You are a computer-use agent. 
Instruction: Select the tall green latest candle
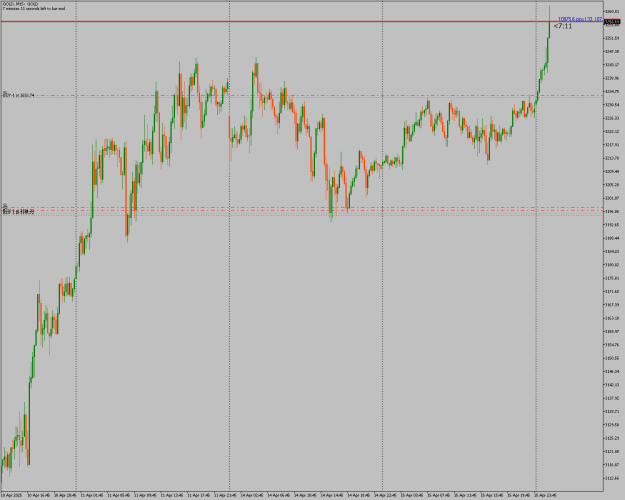[549, 22]
